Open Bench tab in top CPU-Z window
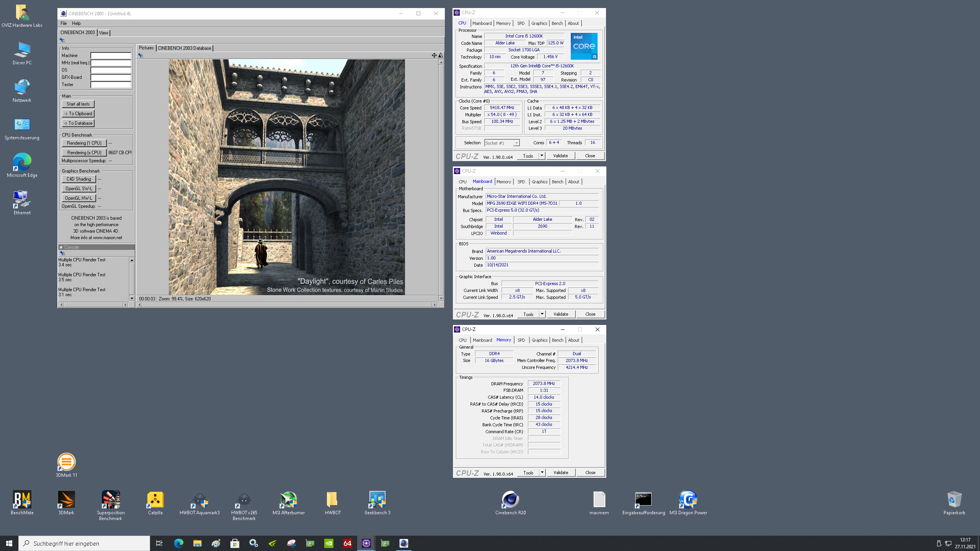 coord(557,23)
